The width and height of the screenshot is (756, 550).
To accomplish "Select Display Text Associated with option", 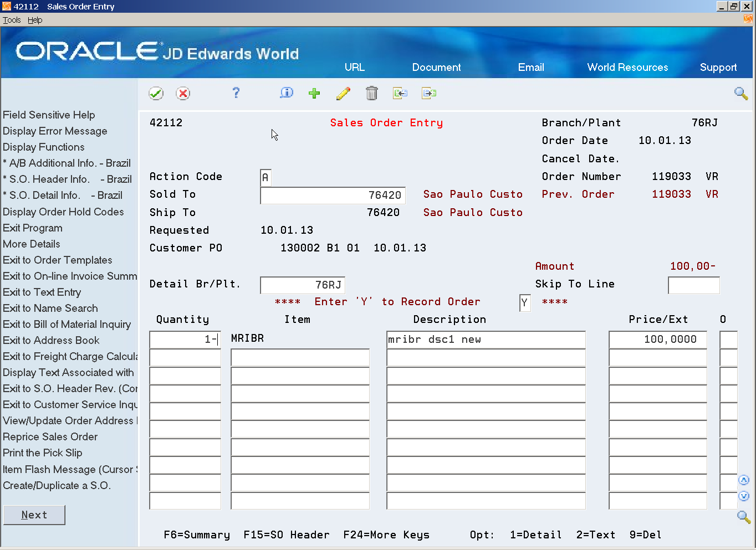I will pyautogui.click(x=68, y=372).
